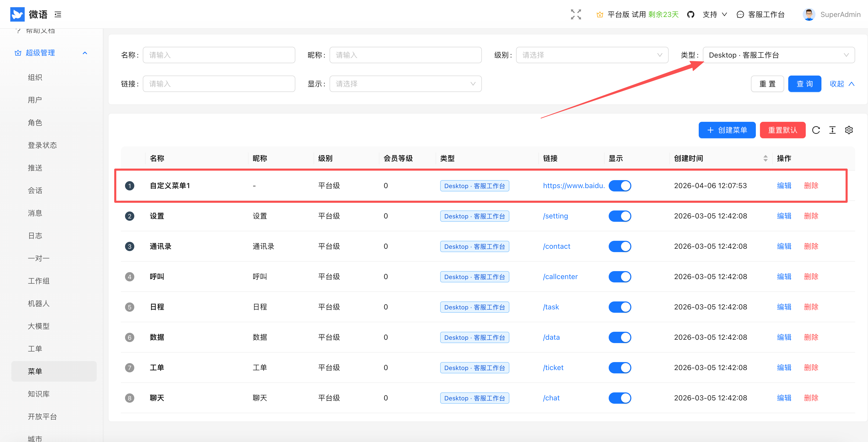This screenshot has width=868, height=442.
Task: Sort by 创建时间 column arrows
Action: [x=766, y=159]
